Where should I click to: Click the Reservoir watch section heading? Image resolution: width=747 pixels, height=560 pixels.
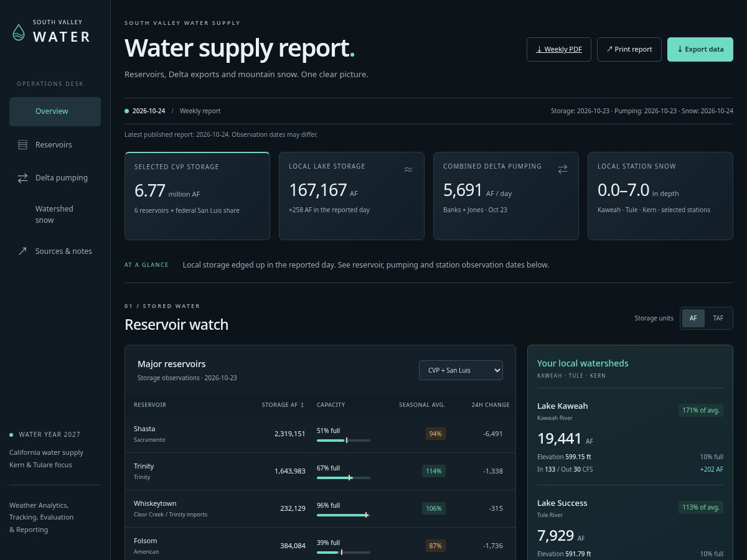pos(176,325)
